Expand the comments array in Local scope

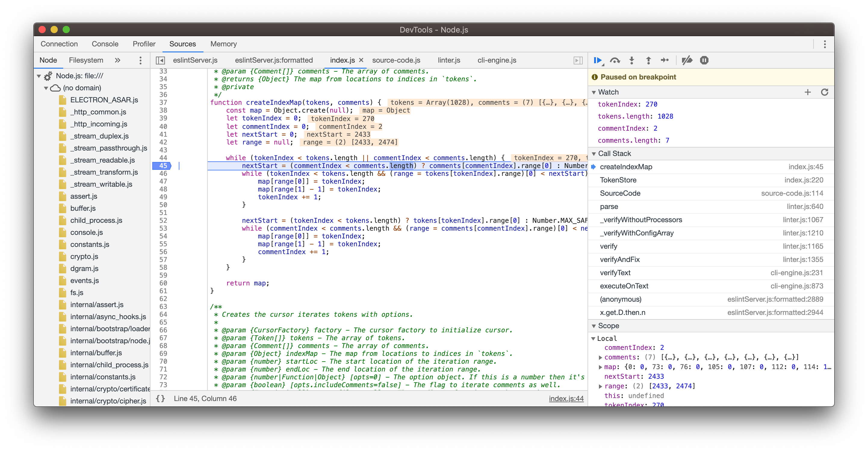pyautogui.click(x=601, y=357)
